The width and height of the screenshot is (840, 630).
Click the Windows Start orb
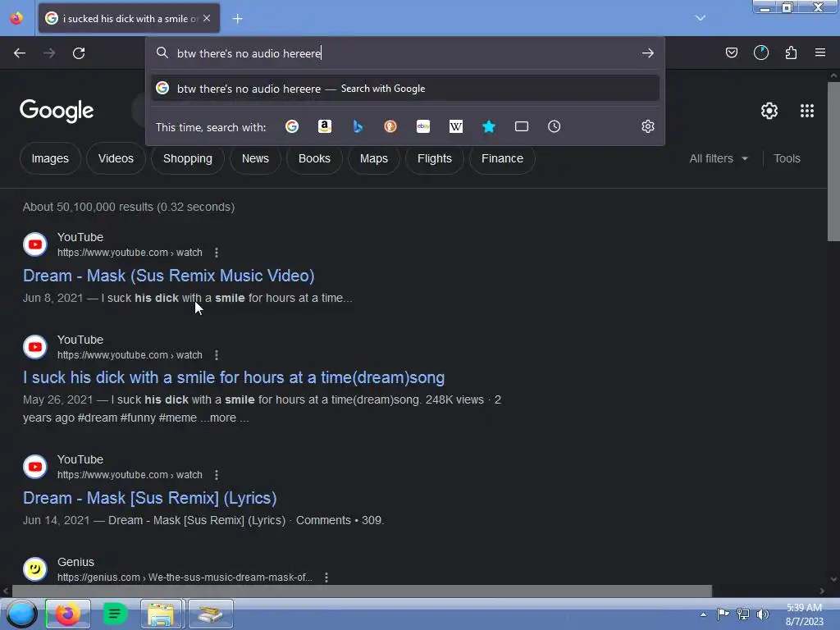[x=21, y=614]
